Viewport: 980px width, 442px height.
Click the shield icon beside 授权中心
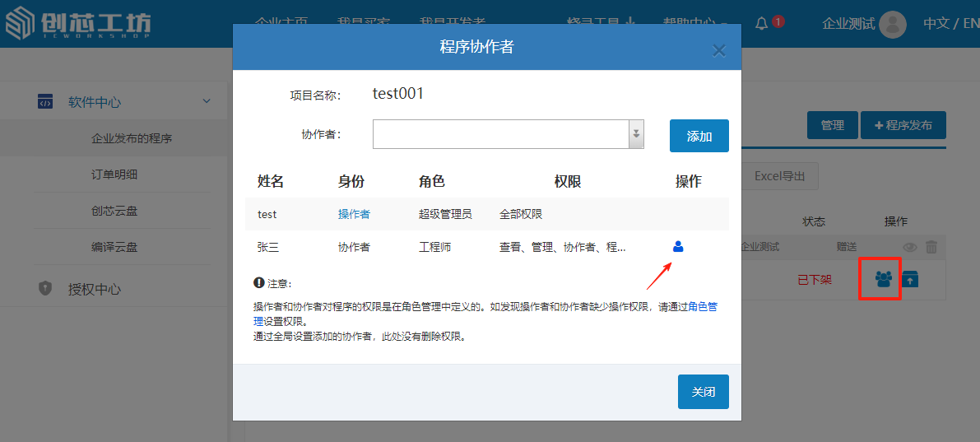click(x=46, y=289)
